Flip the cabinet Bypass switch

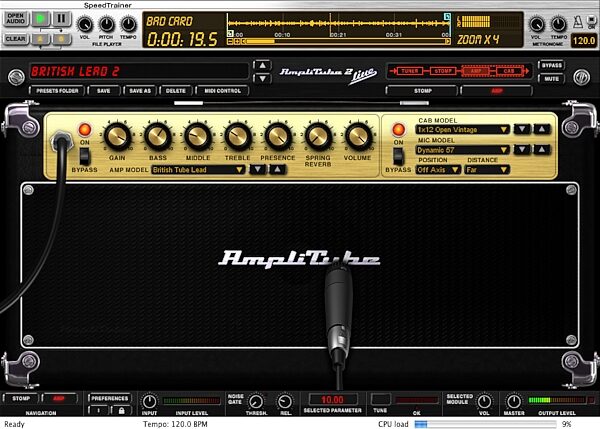[398, 156]
